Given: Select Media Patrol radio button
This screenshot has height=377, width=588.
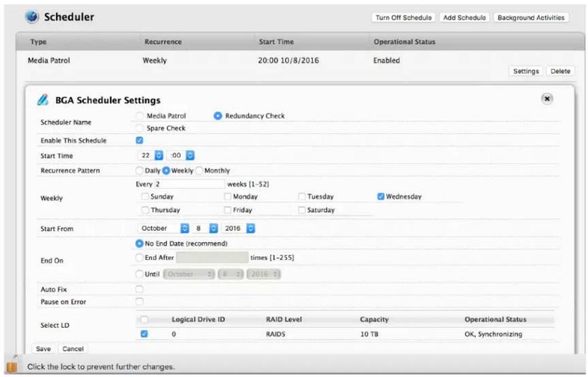Looking at the screenshot, I should [140, 116].
